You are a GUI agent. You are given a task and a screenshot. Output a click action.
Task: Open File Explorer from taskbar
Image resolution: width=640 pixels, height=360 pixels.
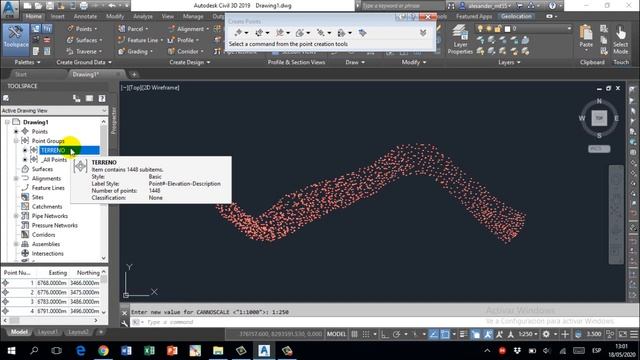(218, 351)
